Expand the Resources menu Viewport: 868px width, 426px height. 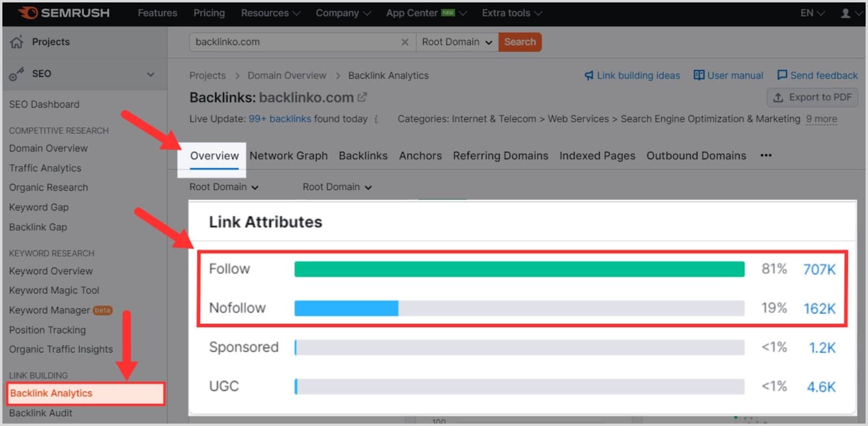point(270,13)
